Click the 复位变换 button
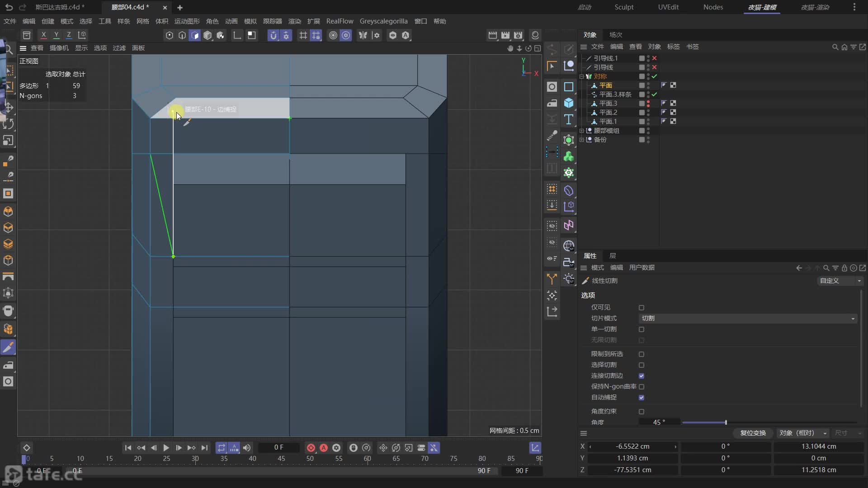 point(753,433)
